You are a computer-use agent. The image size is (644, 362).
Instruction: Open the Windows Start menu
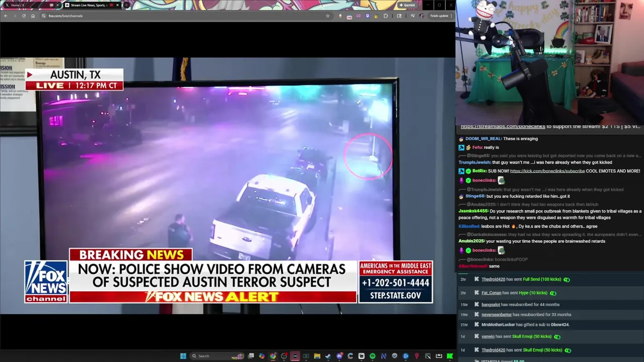(183, 356)
